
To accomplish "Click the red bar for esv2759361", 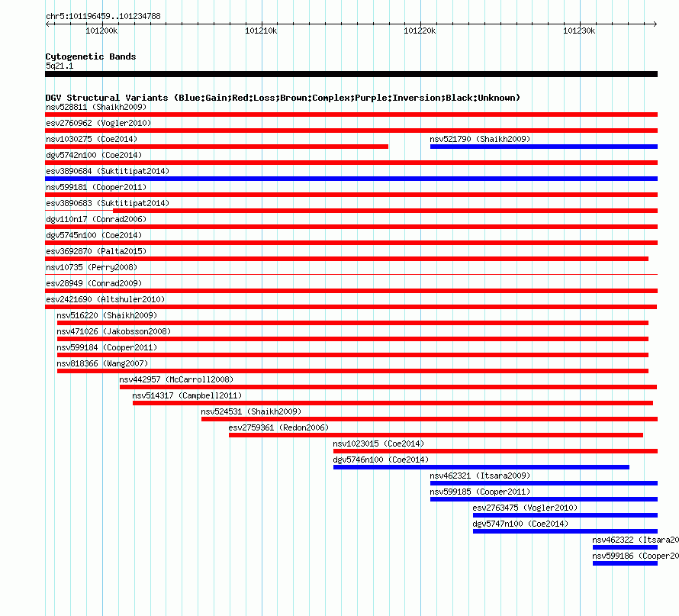I will point(436,435).
